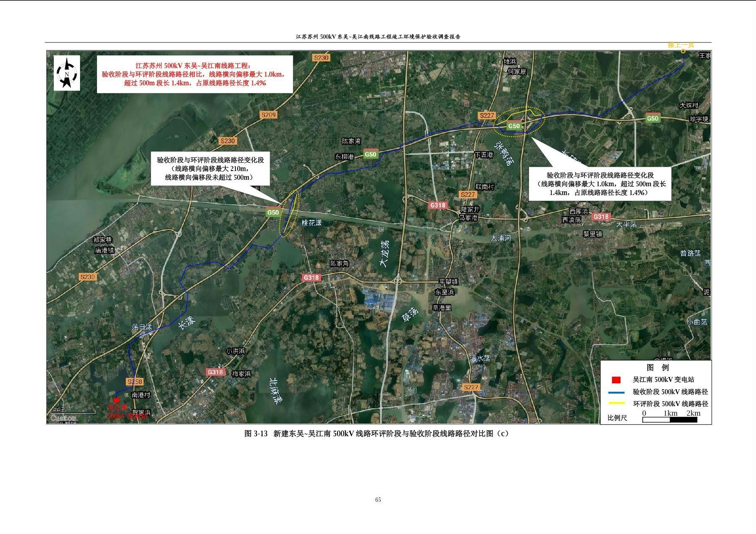The image size is (756, 534).
Task: Click the 陈家角 label
Action: [339, 264]
